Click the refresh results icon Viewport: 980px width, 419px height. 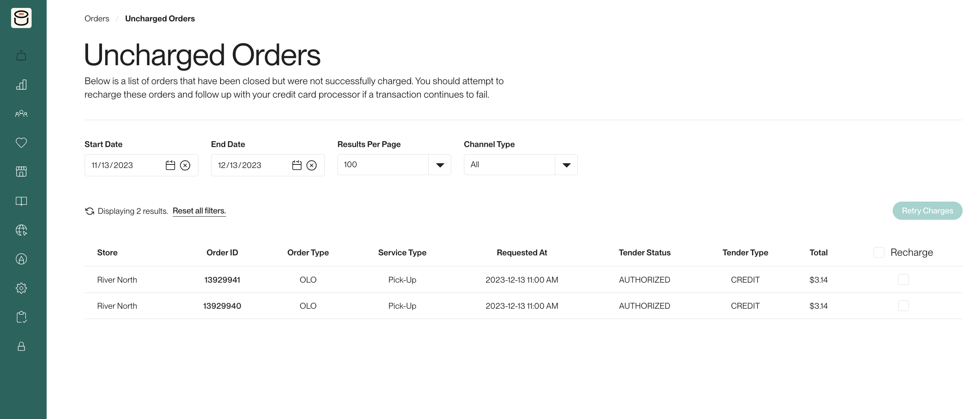pos(90,211)
